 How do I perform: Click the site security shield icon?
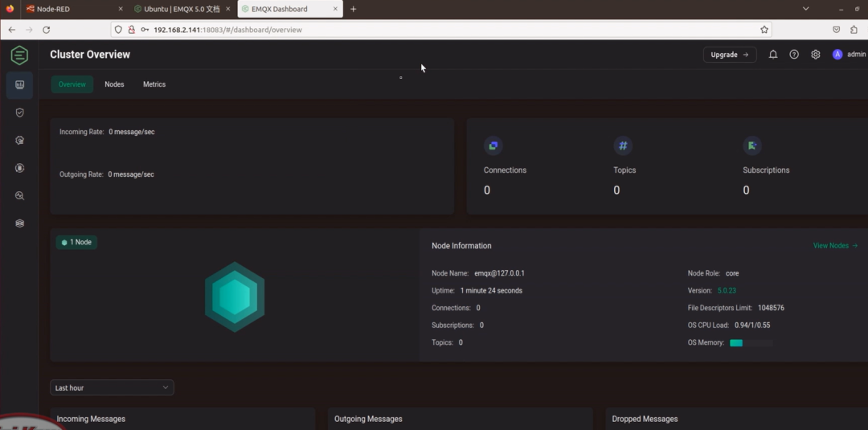118,30
